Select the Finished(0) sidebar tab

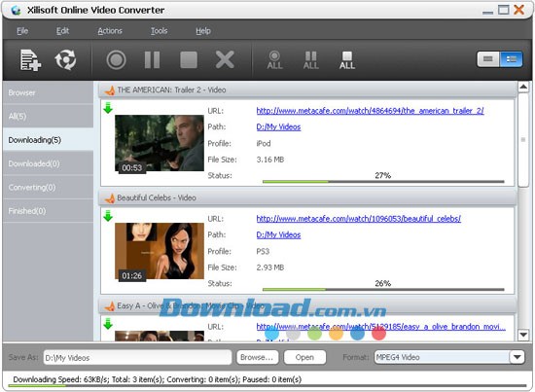[x=48, y=211]
